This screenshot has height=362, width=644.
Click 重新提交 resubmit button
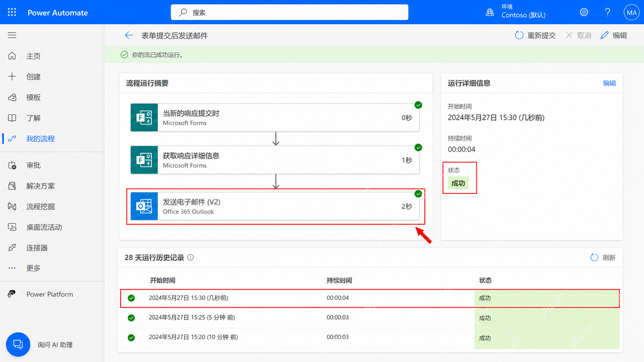click(535, 35)
